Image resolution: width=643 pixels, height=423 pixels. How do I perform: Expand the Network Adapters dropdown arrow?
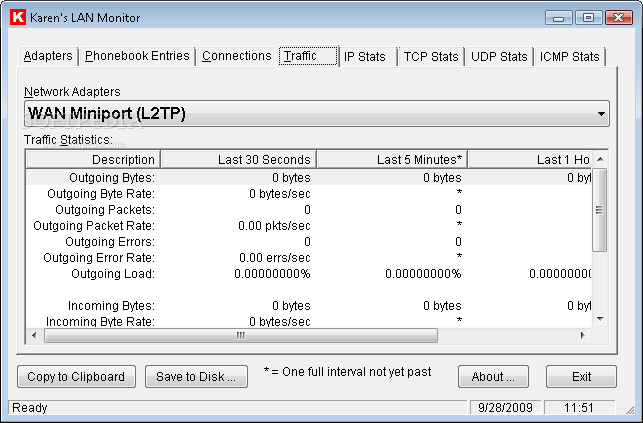[601, 114]
